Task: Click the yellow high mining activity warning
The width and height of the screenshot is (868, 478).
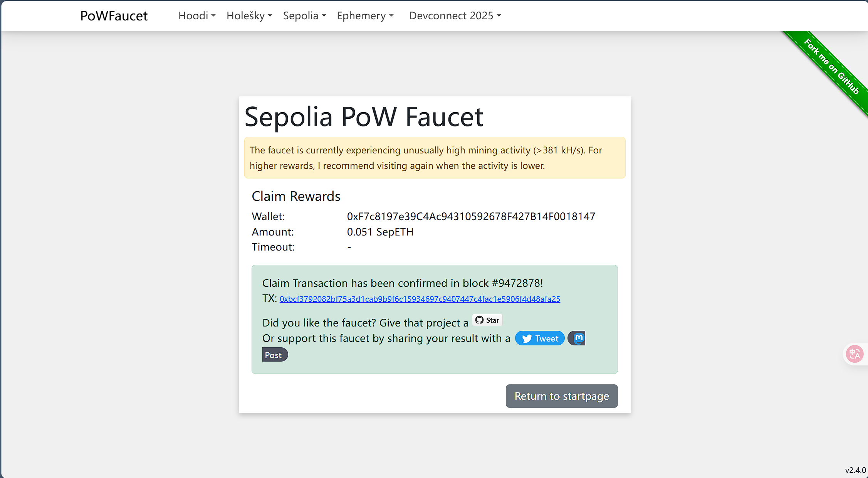Action: pyautogui.click(x=435, y=158)
